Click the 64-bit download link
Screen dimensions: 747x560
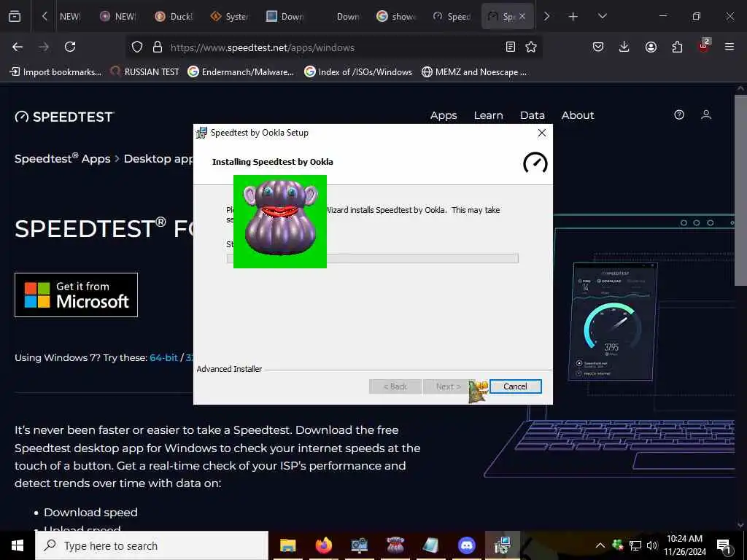point(163,357)
